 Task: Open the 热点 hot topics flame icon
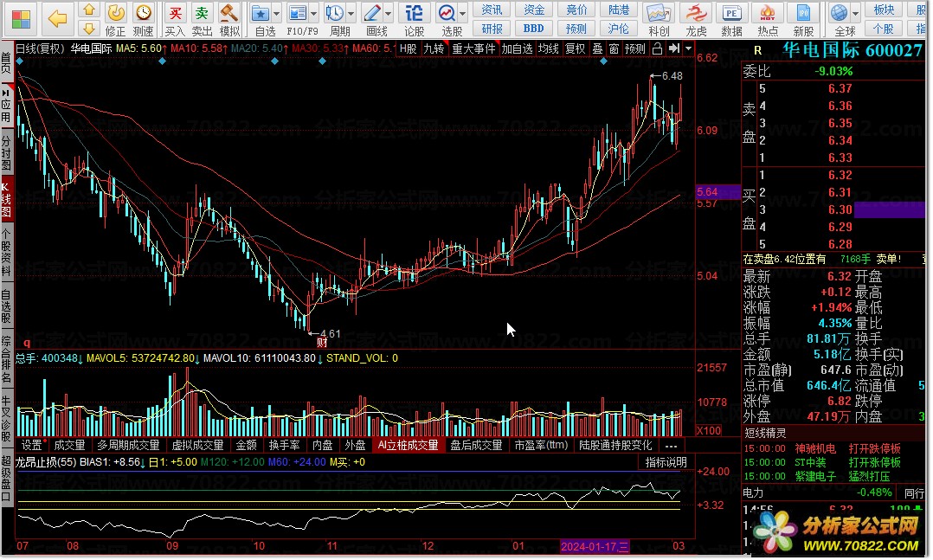coord(768,19)
